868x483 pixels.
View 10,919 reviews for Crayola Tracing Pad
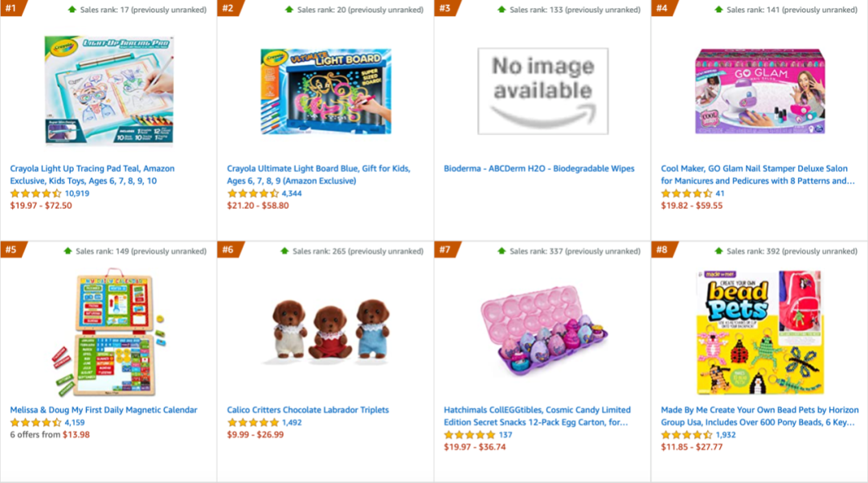click(77, 194)
